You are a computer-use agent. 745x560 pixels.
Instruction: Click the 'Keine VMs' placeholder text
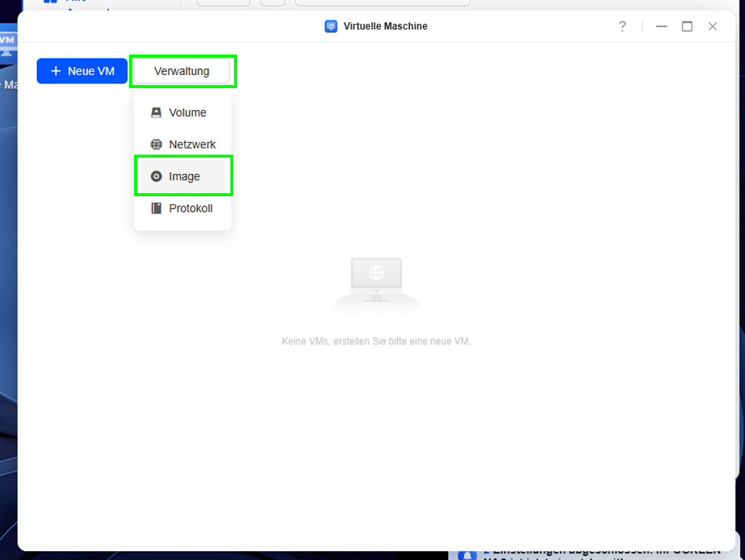(x=376, y=341)
